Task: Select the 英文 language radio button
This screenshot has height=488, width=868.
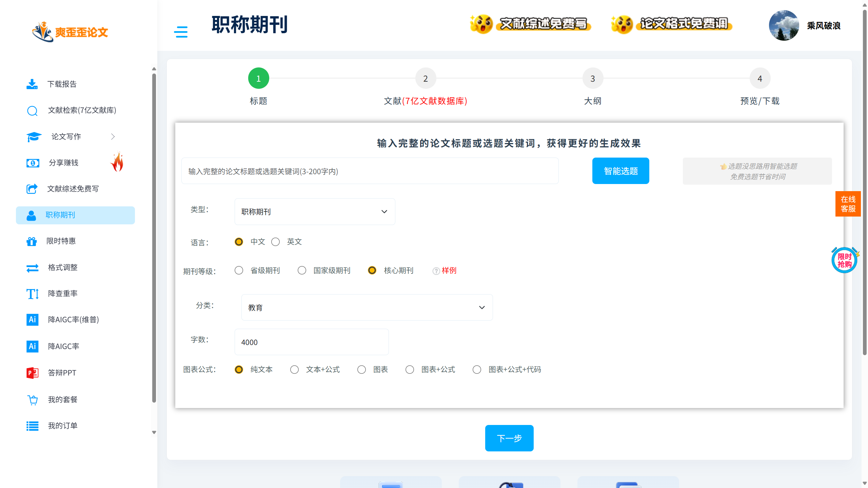Action: click(x=275, y=242)
